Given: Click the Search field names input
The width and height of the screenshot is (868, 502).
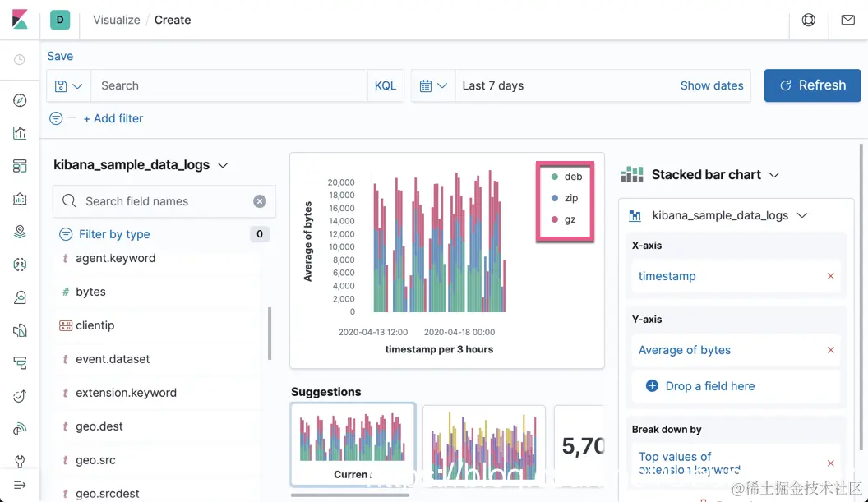Looking at the screenshot, I should pyautogui.click(x=164, y=201).
